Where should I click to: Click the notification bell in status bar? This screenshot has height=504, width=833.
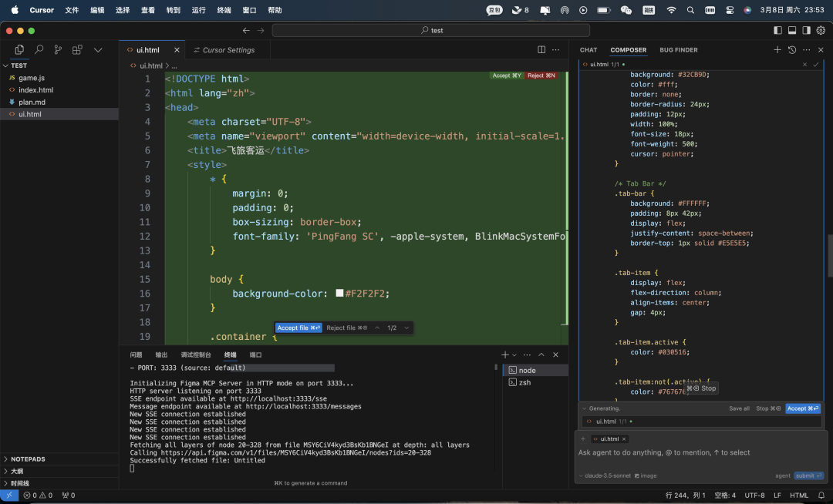pyautogui.click(x=821, y=496)
